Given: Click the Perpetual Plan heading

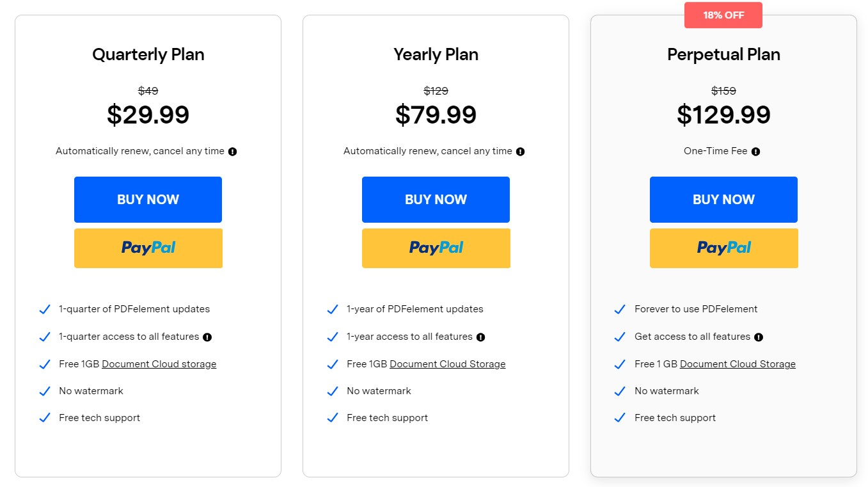Looking at the screenshot, I should (x=723, y=54).
